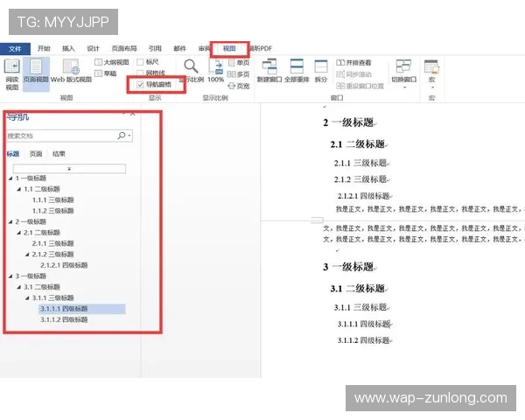This screenshot has width=525, height=420.
Task: Open the 页面布局 page layout tab
Action: (124, 49)
